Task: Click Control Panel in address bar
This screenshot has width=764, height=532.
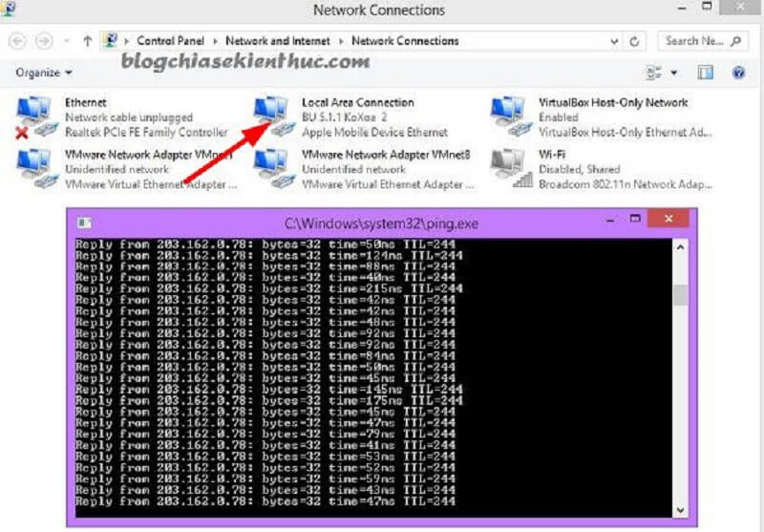Action: (170, 41)
